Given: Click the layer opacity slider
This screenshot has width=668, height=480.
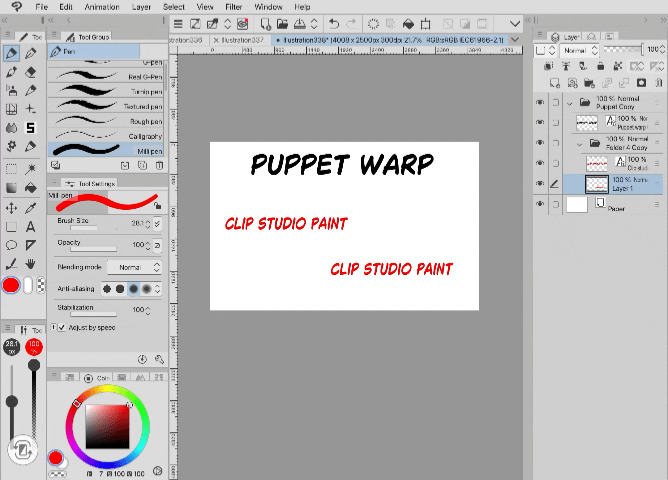Looking at the screenshot, I should tap(624, 49).
